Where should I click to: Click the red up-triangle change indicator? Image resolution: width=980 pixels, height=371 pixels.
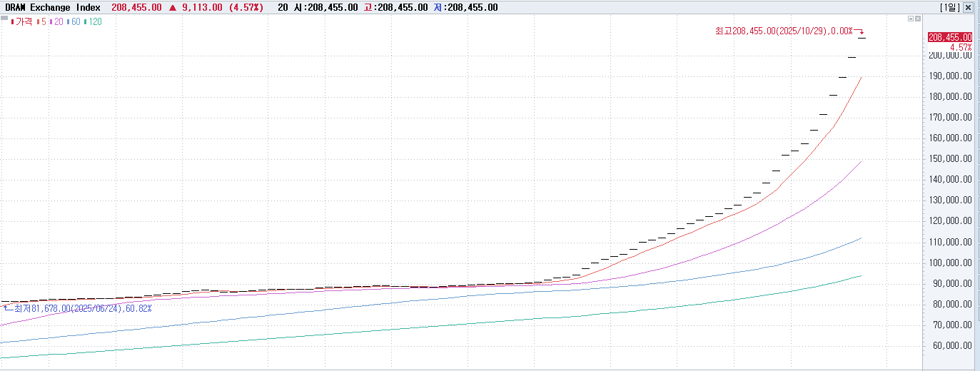[x=172, y=7]
